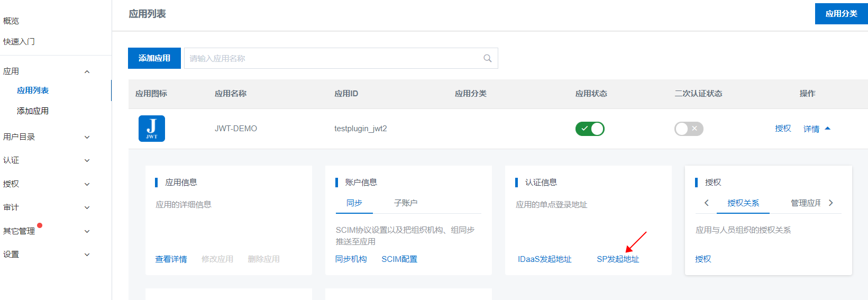Click the 应用分类 column header
The width and height of the screenshot is (868, 300).
[x=471, y=94]
